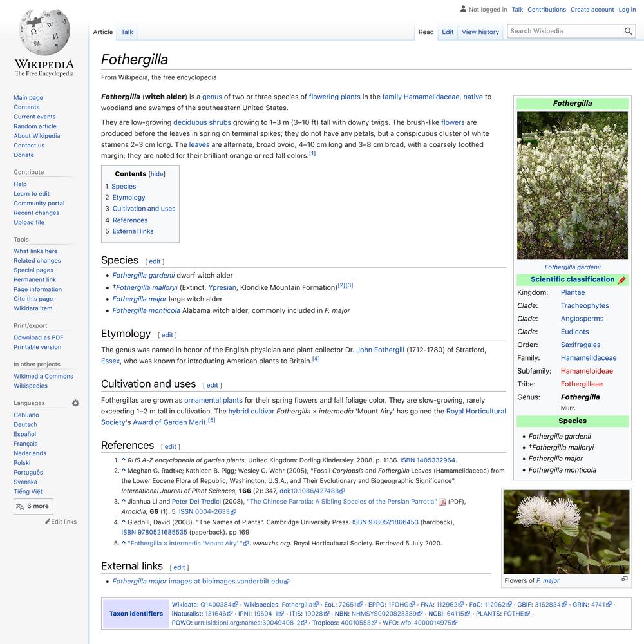Go to Main page in sidebar

point(28,98)
